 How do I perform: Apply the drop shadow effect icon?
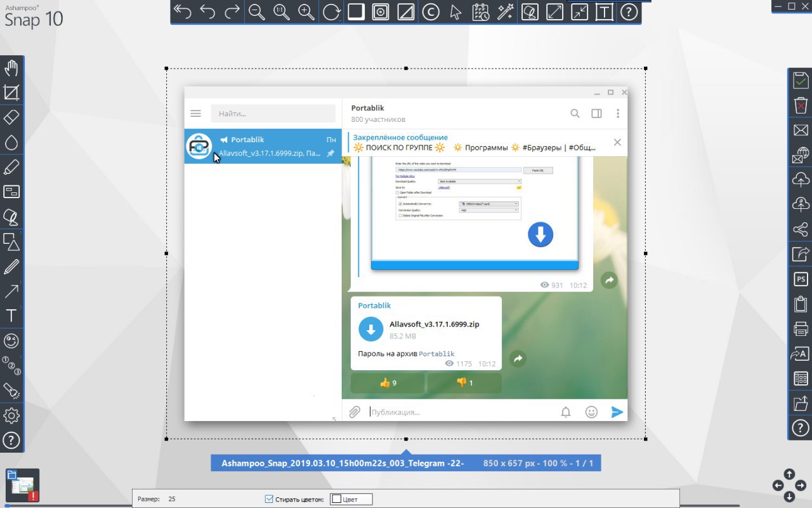pos(356,12)
